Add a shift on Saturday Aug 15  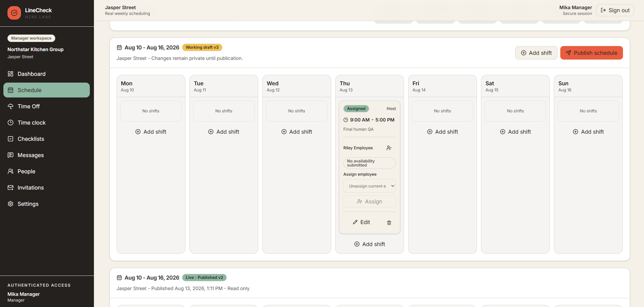point(515,132)
